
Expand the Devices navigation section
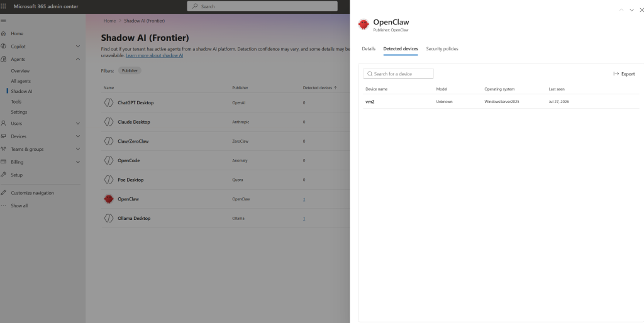coord(78,136)
